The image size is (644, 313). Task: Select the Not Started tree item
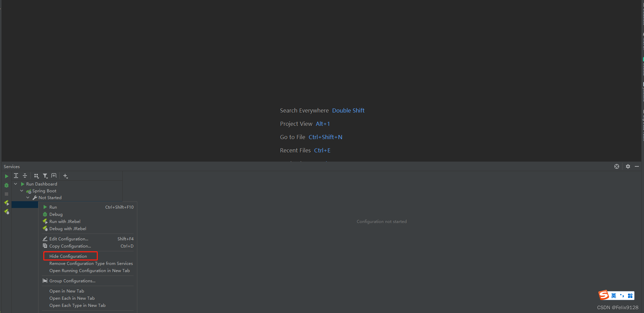(50, 198)
